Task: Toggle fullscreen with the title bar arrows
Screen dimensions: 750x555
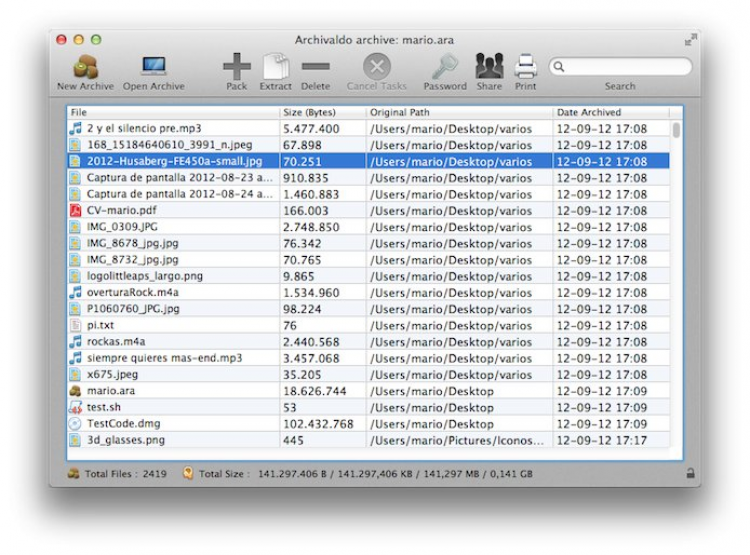Action: click(x=690, y=40)
